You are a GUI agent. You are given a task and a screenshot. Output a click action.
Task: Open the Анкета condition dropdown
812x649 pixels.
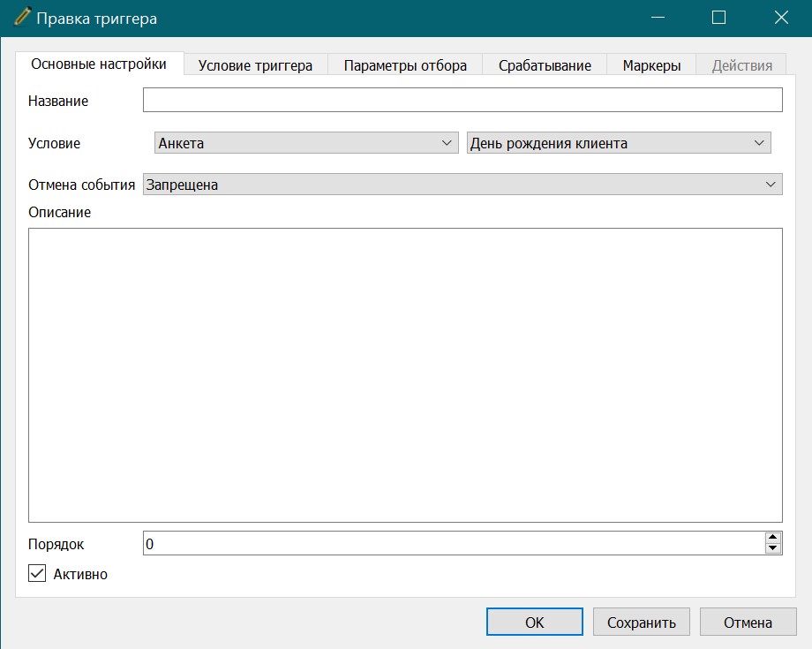click(x=306, y=143)
